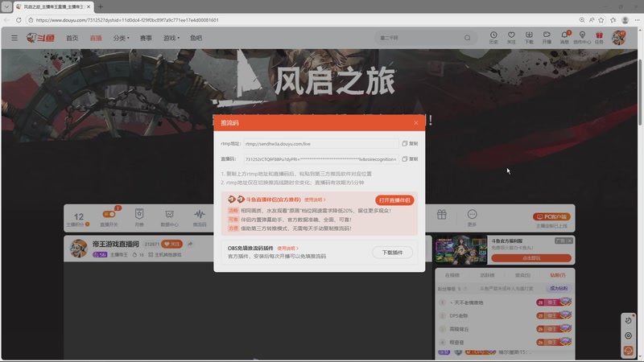
Task: Open 任务 gift icon in header
Action: click(x=599, y=37)
